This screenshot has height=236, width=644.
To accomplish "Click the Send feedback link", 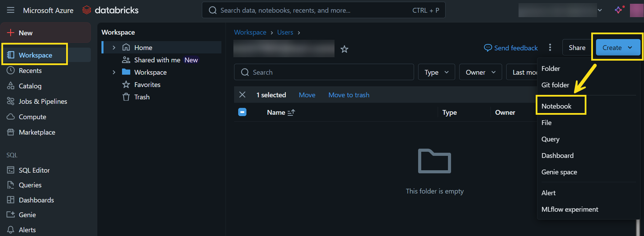I will [511, 48].
